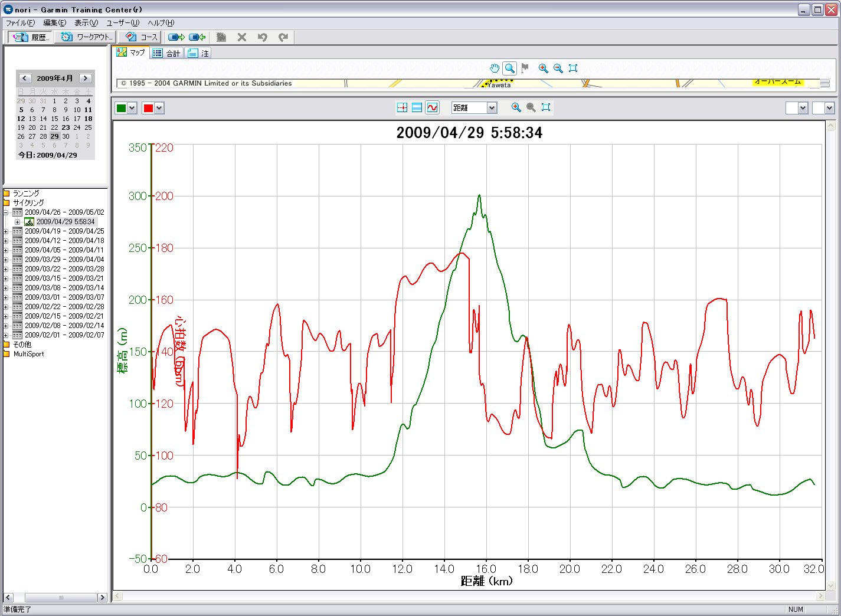Switch to the 注 tab
Image resolution: width=841 pixels, height=616 pixels.
coord(198,53)
